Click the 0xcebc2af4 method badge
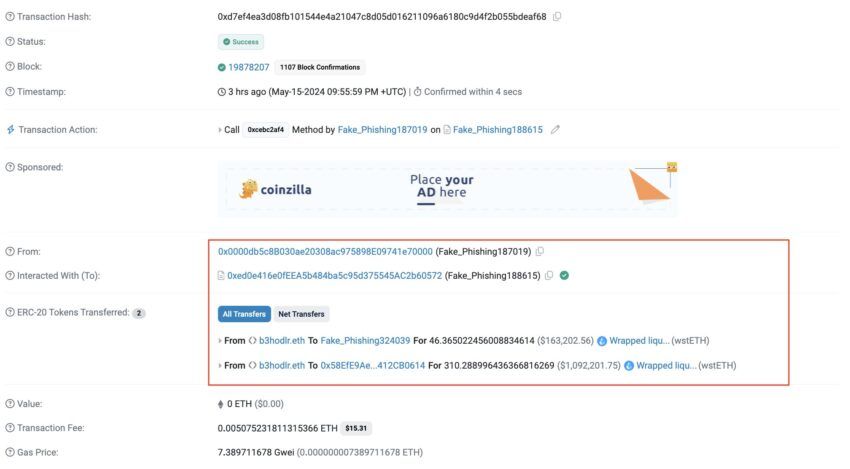The image size is (850, 469). coord(266,130)
